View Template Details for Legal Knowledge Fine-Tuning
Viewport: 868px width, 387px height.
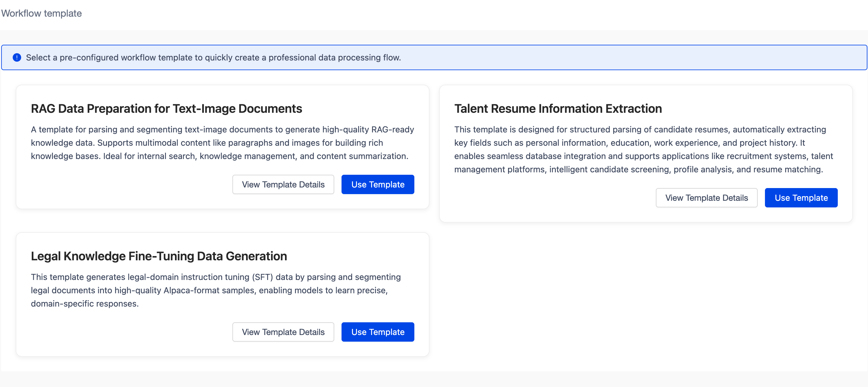pos(283,332)
